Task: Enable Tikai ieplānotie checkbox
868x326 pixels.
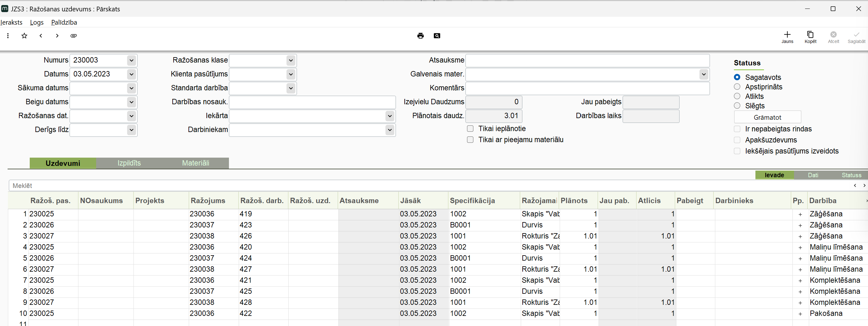Action: pos(470,129)
